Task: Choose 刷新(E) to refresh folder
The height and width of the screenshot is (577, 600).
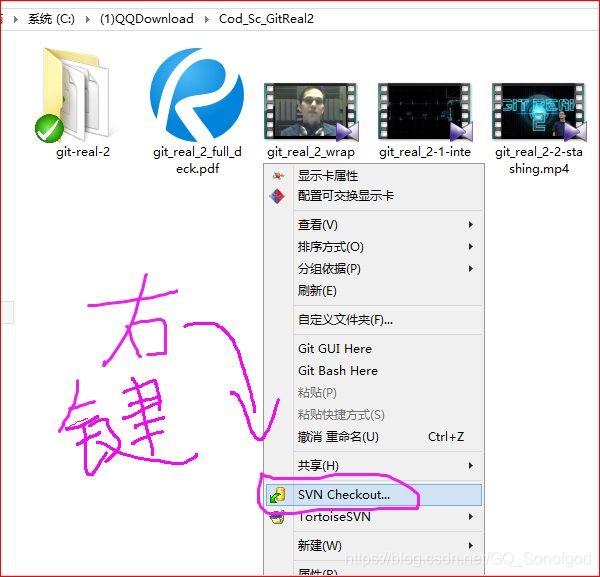Action: (373, 291)
